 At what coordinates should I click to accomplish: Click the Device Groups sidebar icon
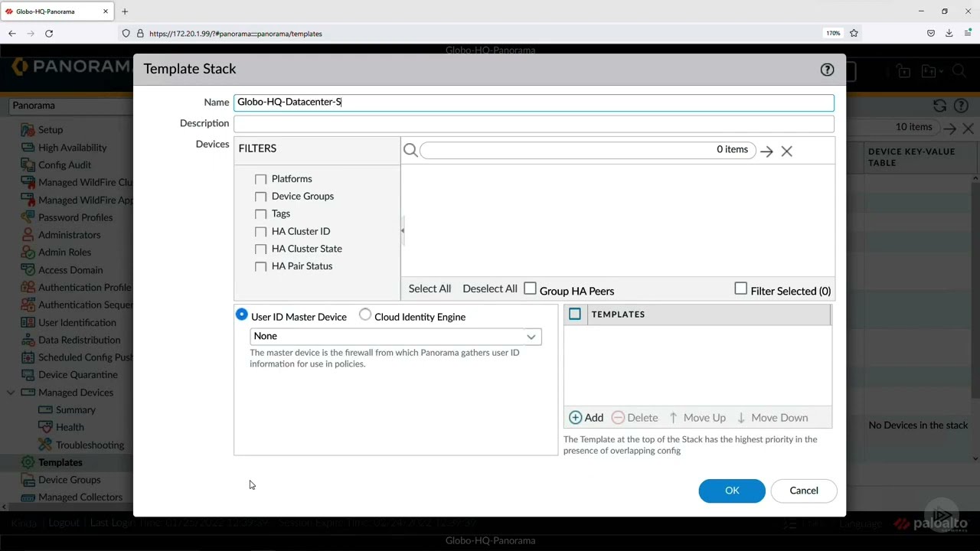click(28, 480)
